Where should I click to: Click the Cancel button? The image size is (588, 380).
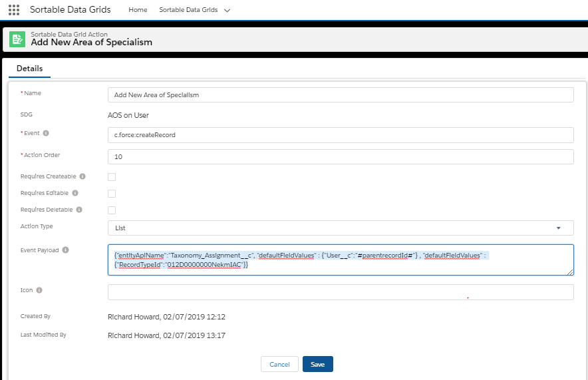point(279,364)
